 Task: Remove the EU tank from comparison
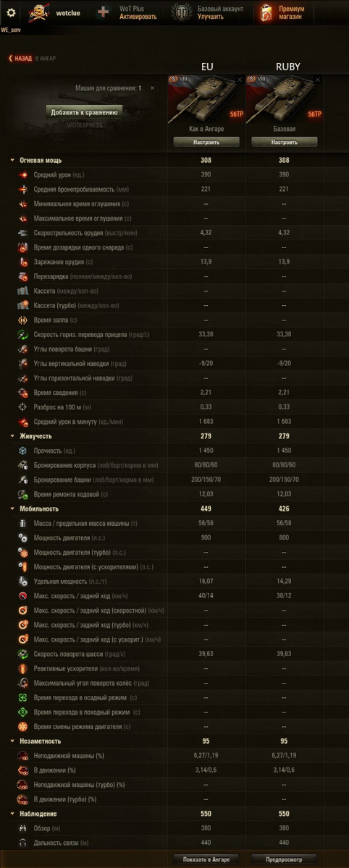point(240,80)
